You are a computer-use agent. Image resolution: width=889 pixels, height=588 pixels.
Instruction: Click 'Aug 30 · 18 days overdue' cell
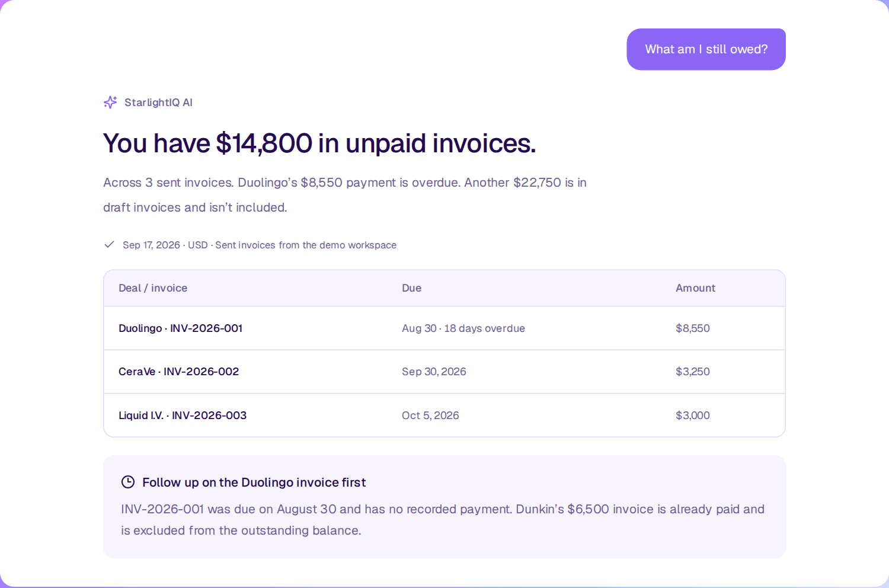click(x=463, y=328)
